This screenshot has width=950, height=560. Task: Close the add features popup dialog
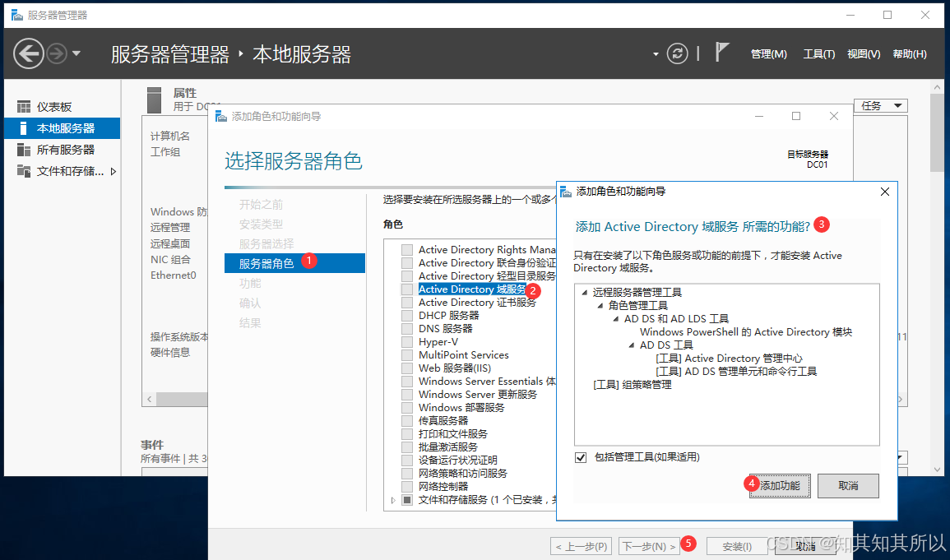[x=884, y=192]
